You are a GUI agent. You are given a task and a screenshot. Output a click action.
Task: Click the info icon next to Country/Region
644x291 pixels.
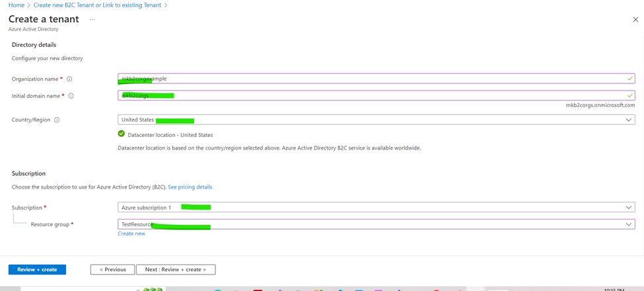[x=57, y=120]
